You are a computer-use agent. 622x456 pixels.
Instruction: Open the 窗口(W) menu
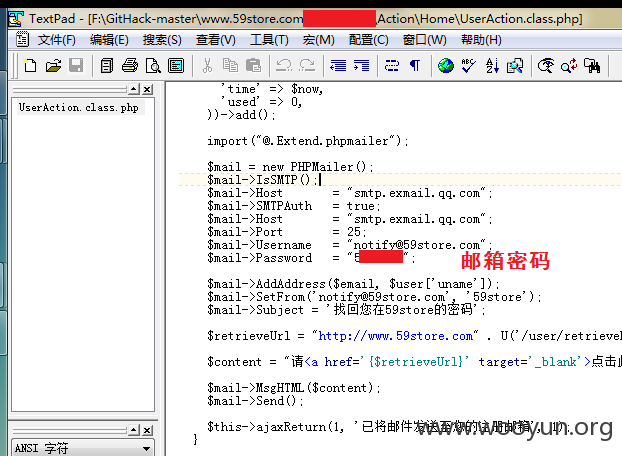tap(424, 40)
